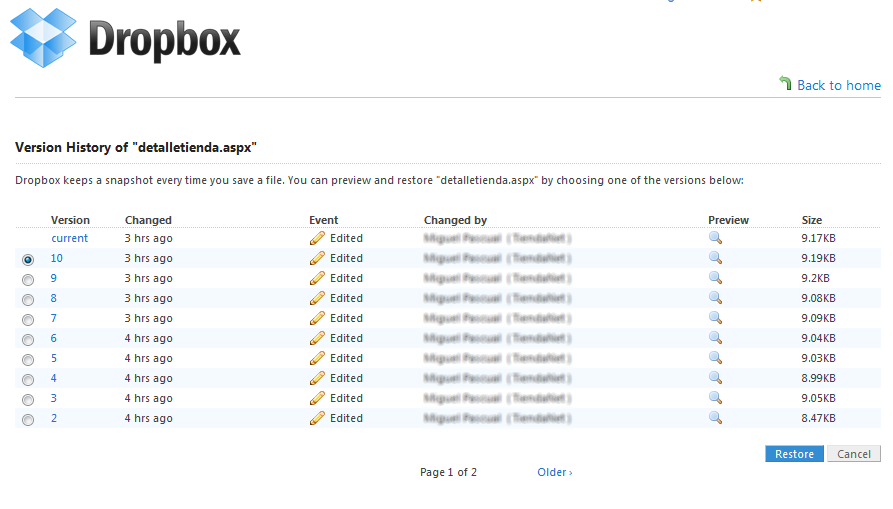Screen dimensions: 893x509
Task: Click the 8.47KB size value
Action: 818,418
